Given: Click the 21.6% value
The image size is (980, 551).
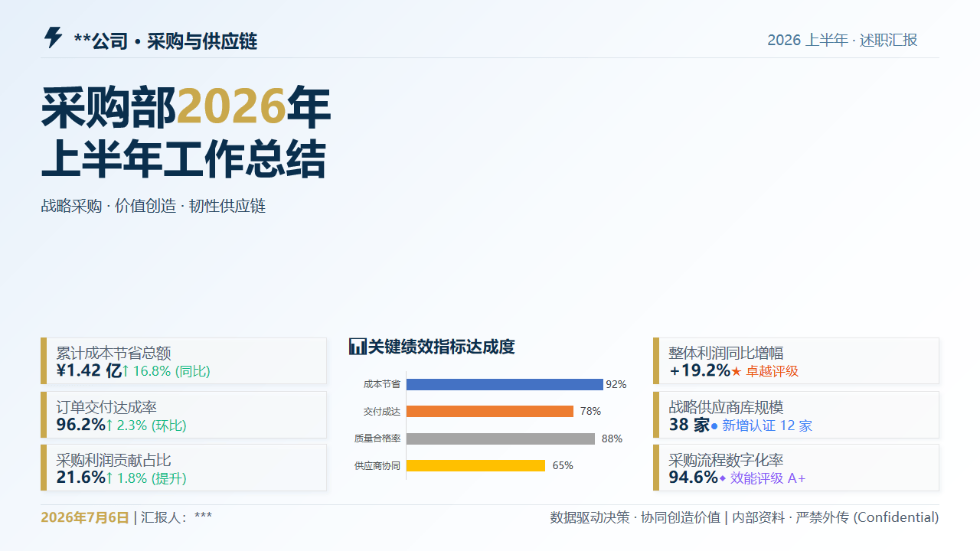Looking at the screenshot, I should pyautogui.click(x=80, y=478).
